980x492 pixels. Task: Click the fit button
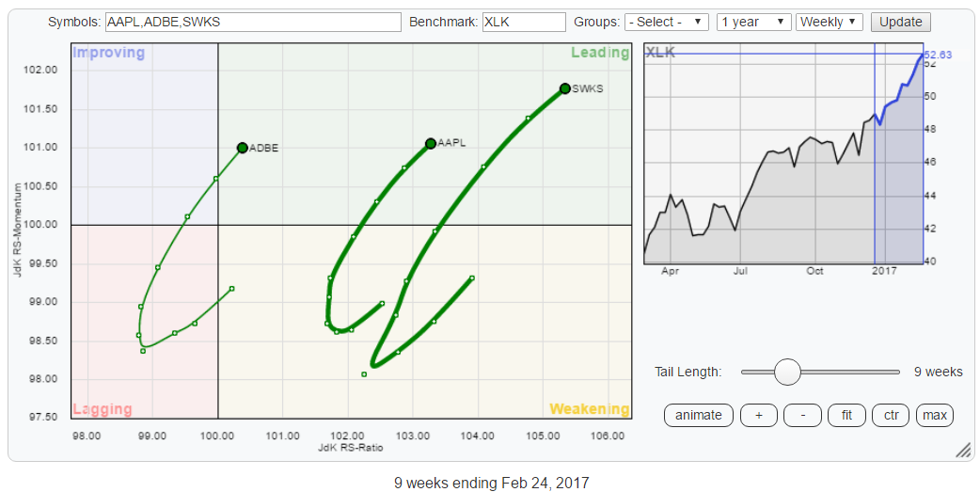846,415
